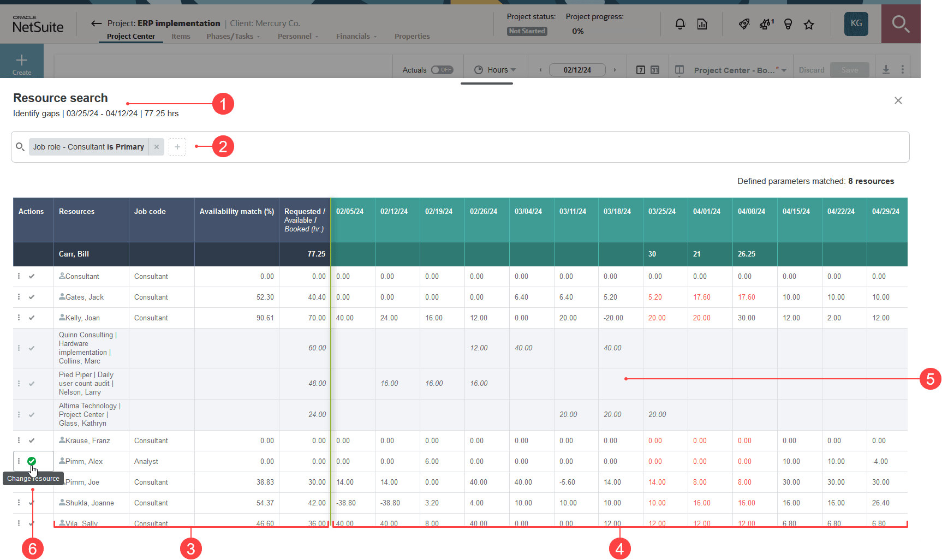
Task: Click green Change resource check for Pimm, Alex
Action: click(x=32, y=461)
